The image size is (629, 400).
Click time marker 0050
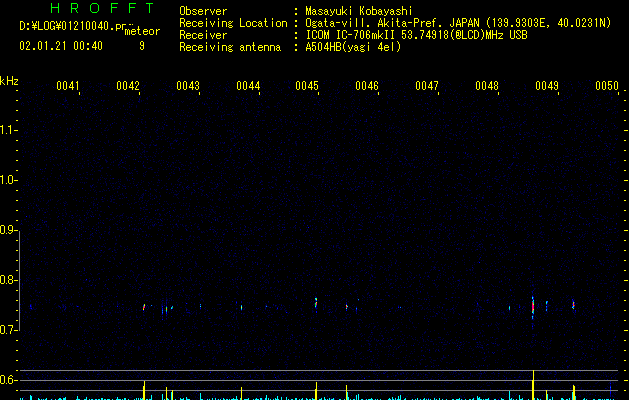pos(607,85)
